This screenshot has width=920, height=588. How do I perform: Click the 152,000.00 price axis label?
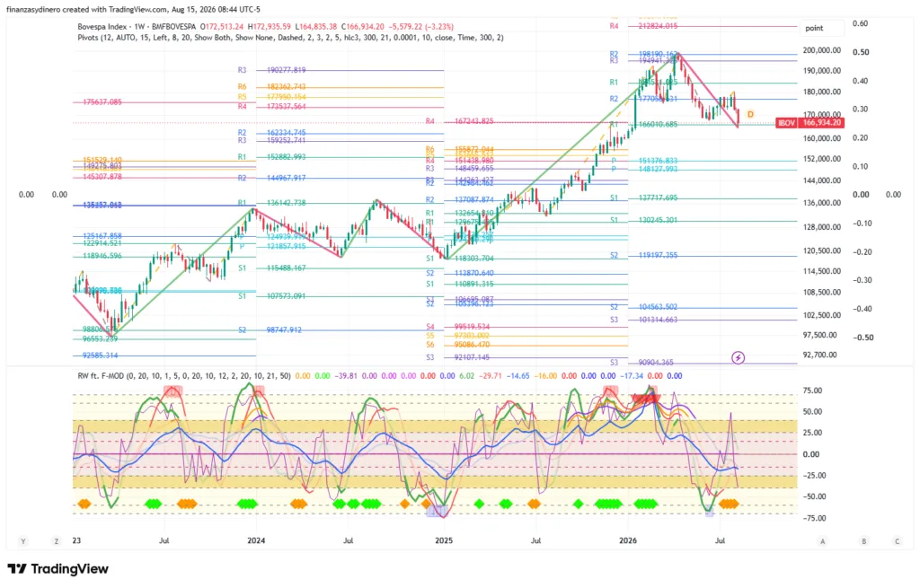[x=822, y=159]
